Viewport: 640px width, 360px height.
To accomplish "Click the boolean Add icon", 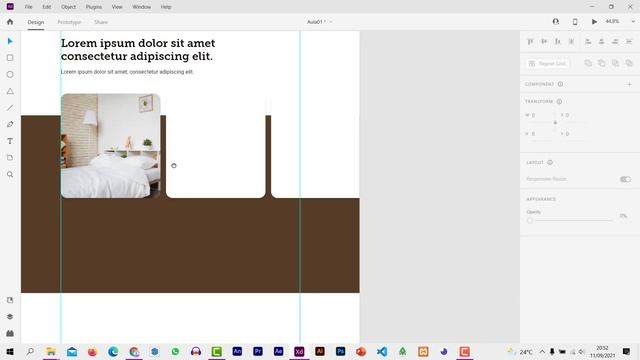I will [x=588, y=63].
